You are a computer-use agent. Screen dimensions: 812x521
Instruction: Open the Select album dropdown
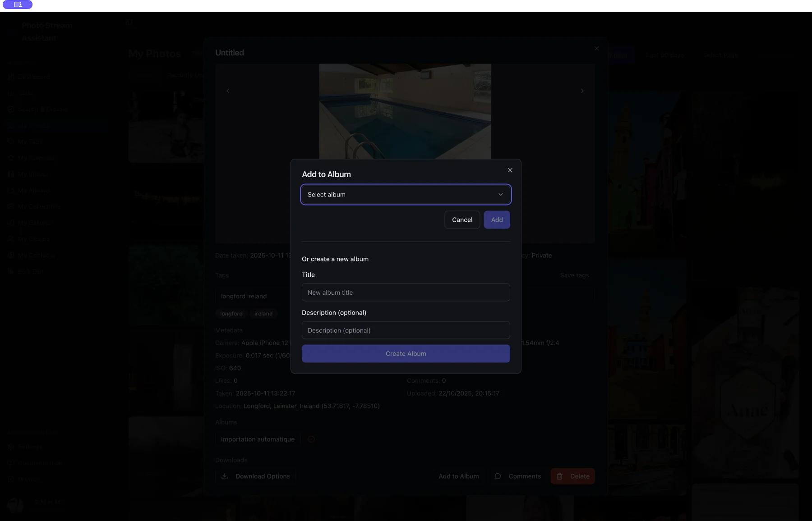tap(405, 194)
